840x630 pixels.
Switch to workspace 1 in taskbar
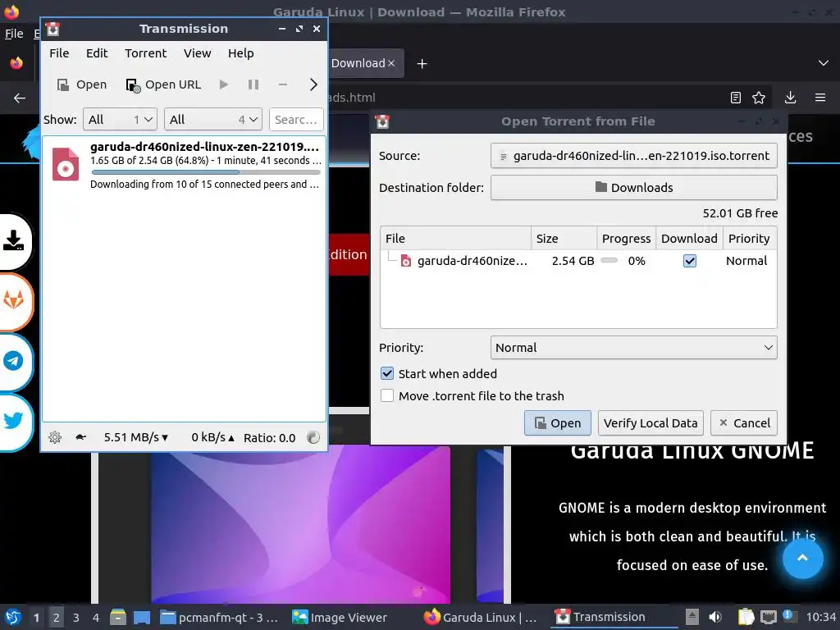(36, 618)
